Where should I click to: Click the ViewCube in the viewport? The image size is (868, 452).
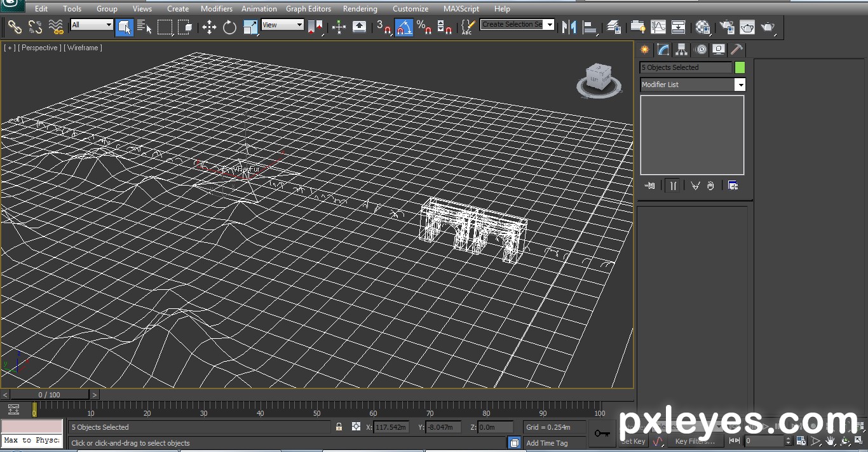599,81
